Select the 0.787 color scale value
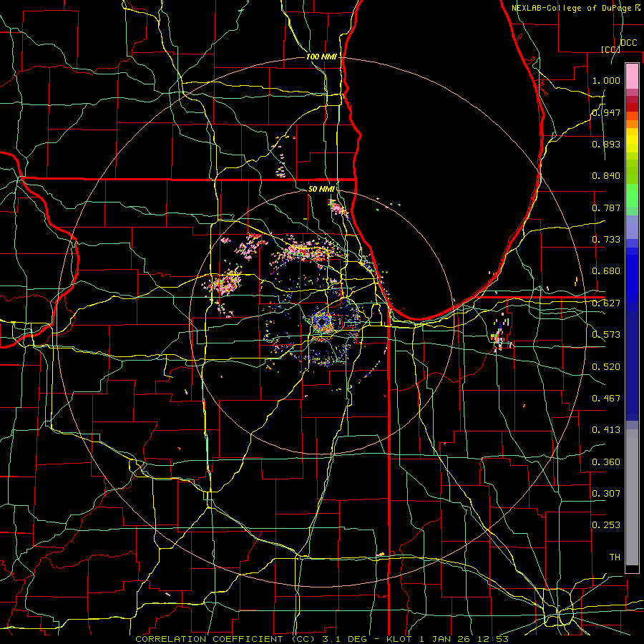Image resolution: width=644 pixels, height=644 pixels. tap(606, 208)
